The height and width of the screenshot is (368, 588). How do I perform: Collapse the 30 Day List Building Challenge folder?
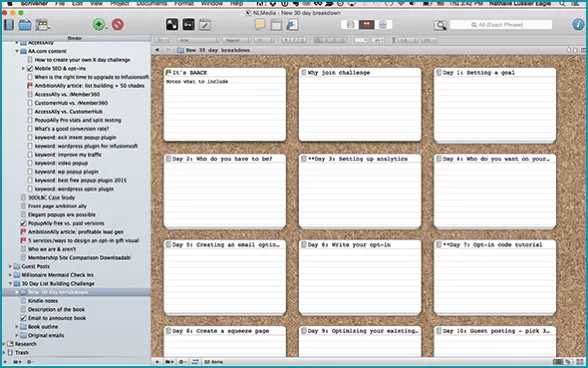click(10, 284)
